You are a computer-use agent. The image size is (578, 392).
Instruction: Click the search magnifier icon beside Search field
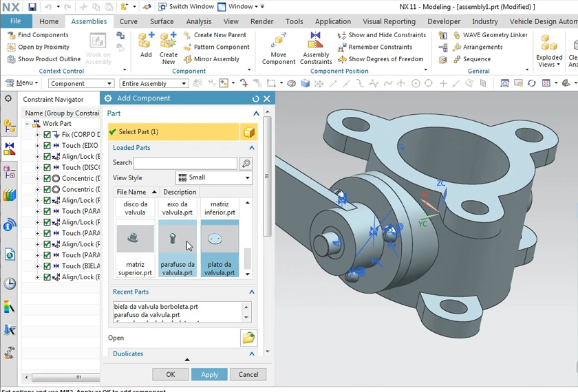pyautogui.click(x=246, y=163)
